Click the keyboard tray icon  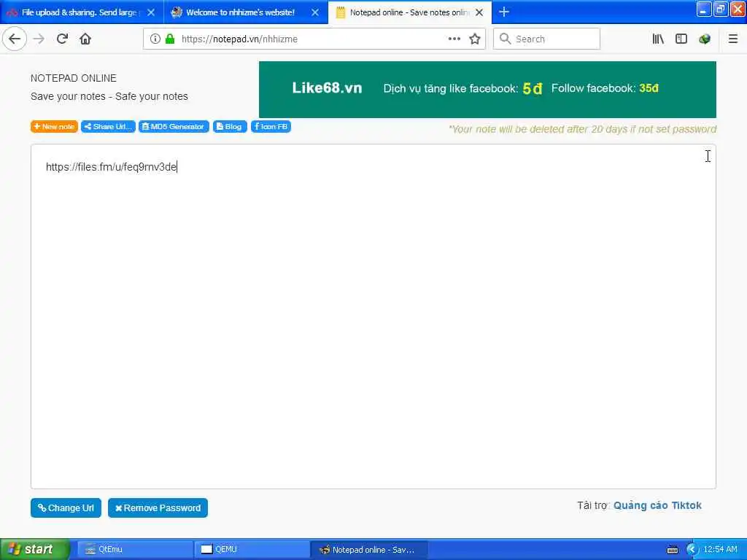[672, 550]
